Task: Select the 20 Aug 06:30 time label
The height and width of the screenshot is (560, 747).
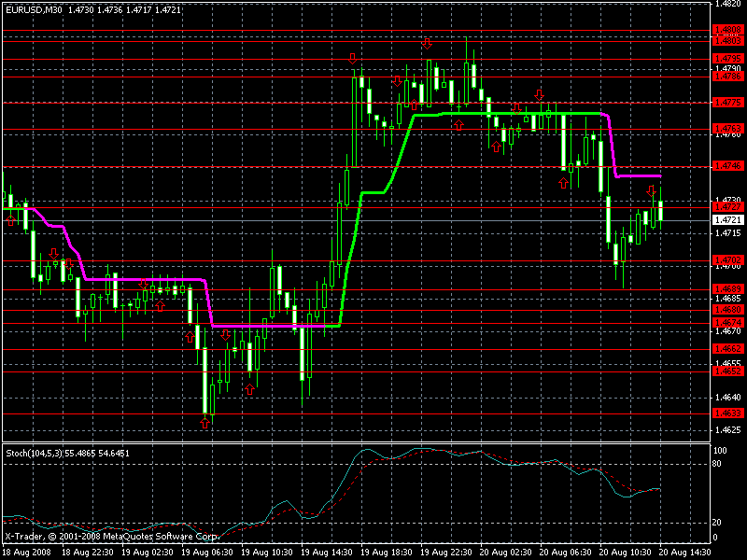Action: point(566,553)
